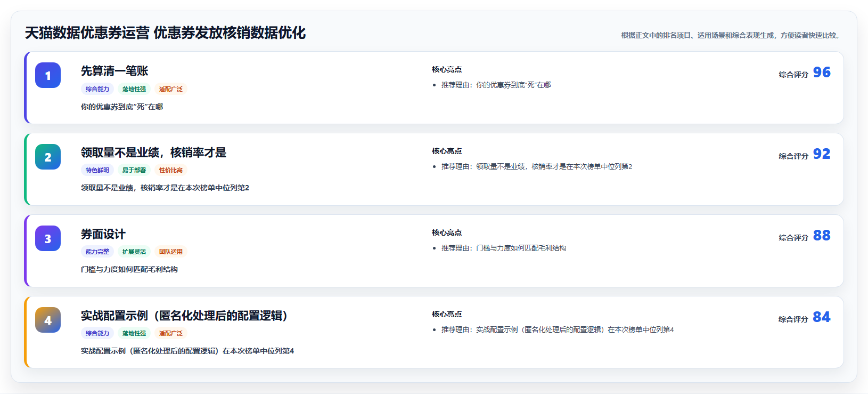Click the bullet ending with 位列第2

click(537, 166)
